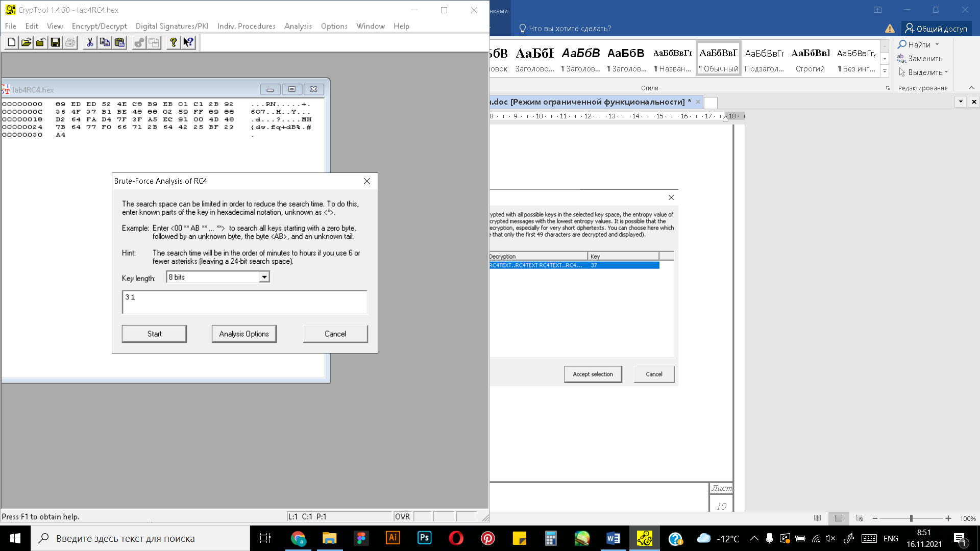980x551 pixels.
Task: Open Opera browser from the taskbar
Action: point(456,538)
